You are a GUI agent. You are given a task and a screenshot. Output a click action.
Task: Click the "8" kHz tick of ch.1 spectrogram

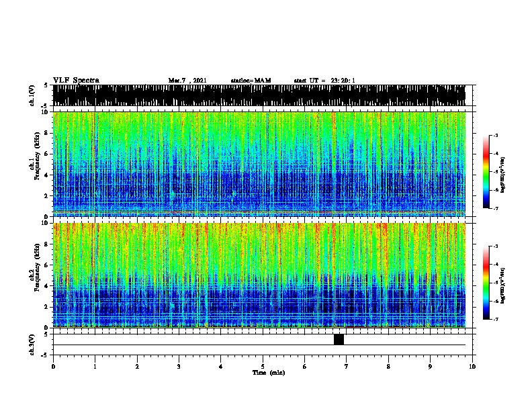(47, 133)
